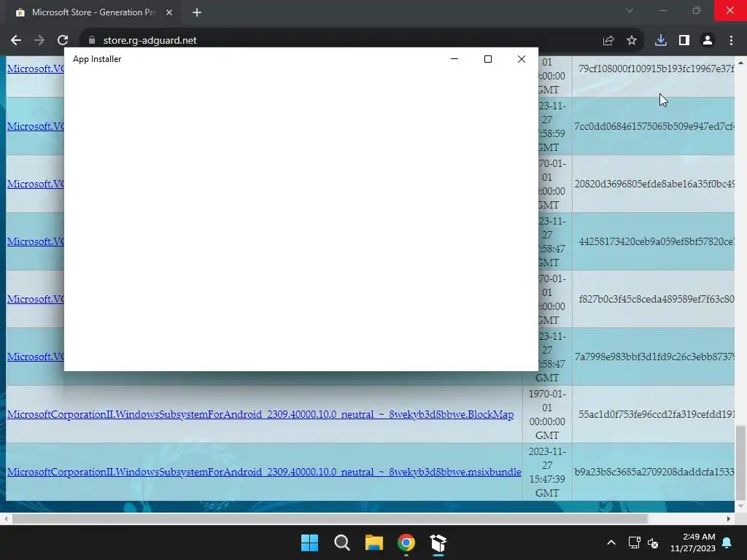Toggle Chrome side panel icon
The width and height of the screenshot is (747, 560).
pyautogui.click(x=684, y=41)
